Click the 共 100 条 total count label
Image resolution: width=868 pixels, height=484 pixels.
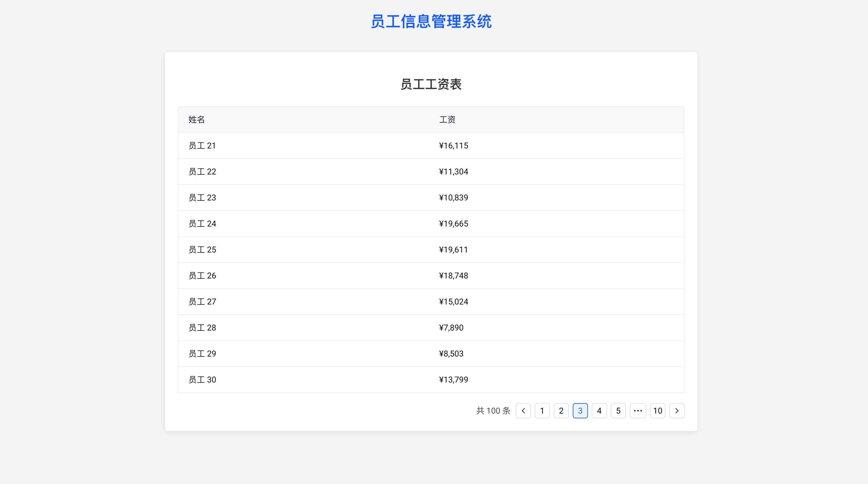coord(493,410)
